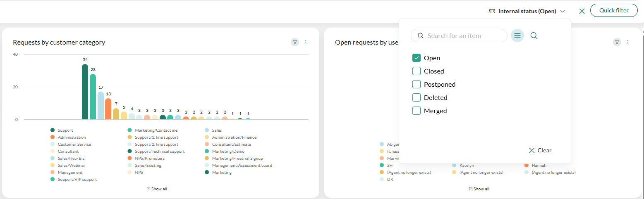Select Administration/Finance legend entry
Screen dimensions: 644x199
[230, 137]
